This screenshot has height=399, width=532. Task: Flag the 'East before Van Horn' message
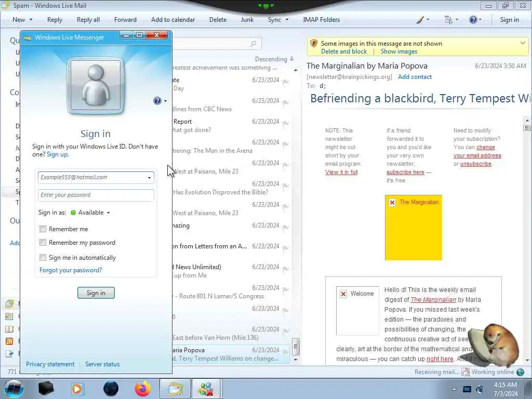coord(285,331)
